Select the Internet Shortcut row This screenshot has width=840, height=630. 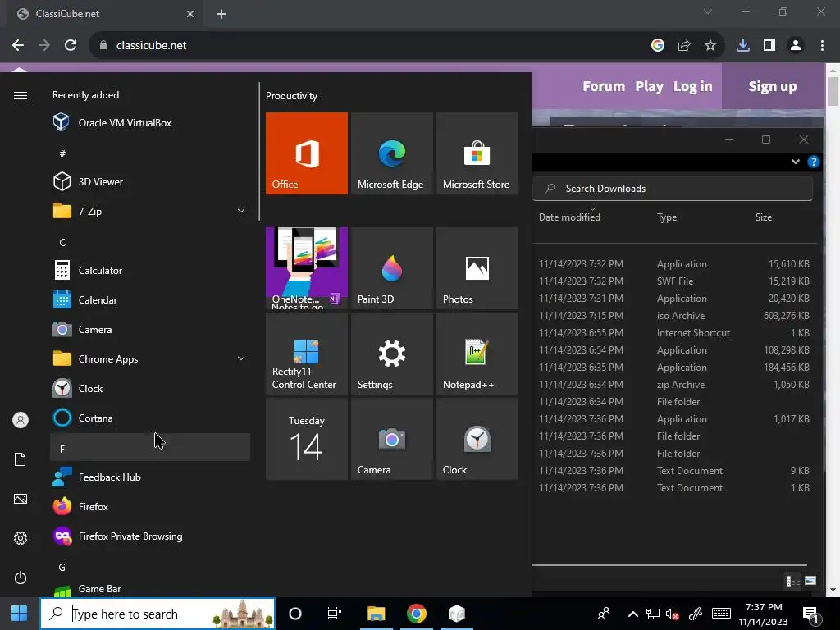[674, 333]
